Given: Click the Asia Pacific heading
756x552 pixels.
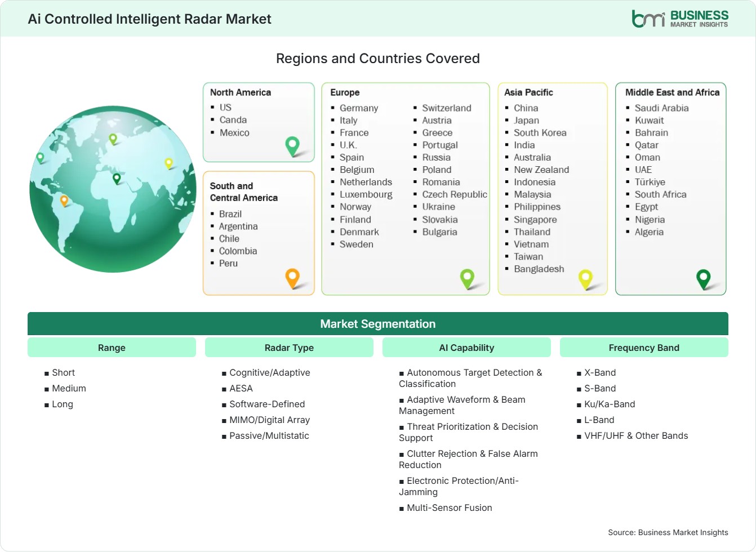Looking at the screenshot, I should click(528, 92).
